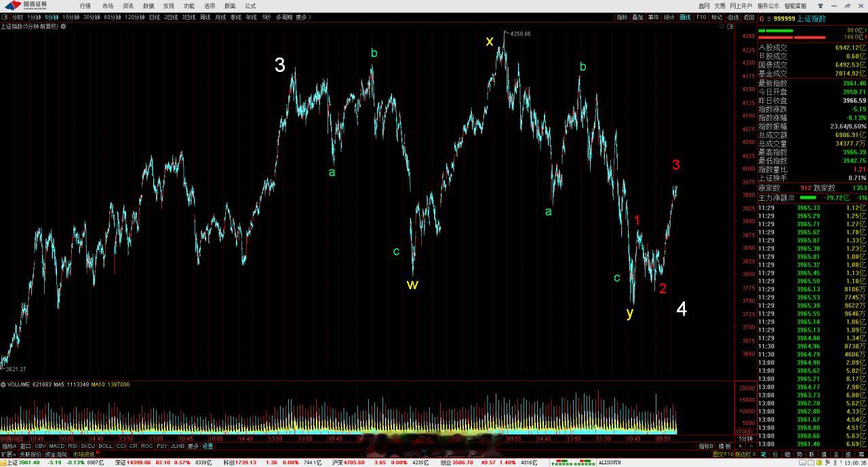Click the list icon next to 999999
Viewport: 868px width, 467px height.
coord(769,18)
